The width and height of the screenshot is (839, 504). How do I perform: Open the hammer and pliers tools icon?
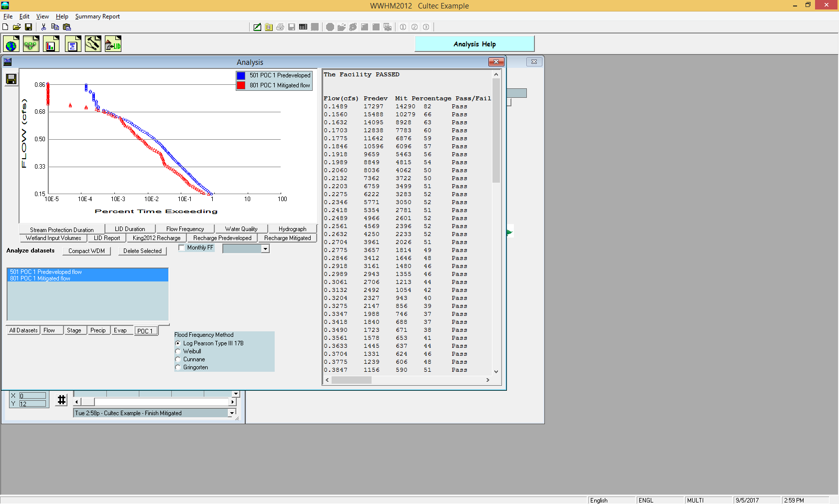point(93,44)
